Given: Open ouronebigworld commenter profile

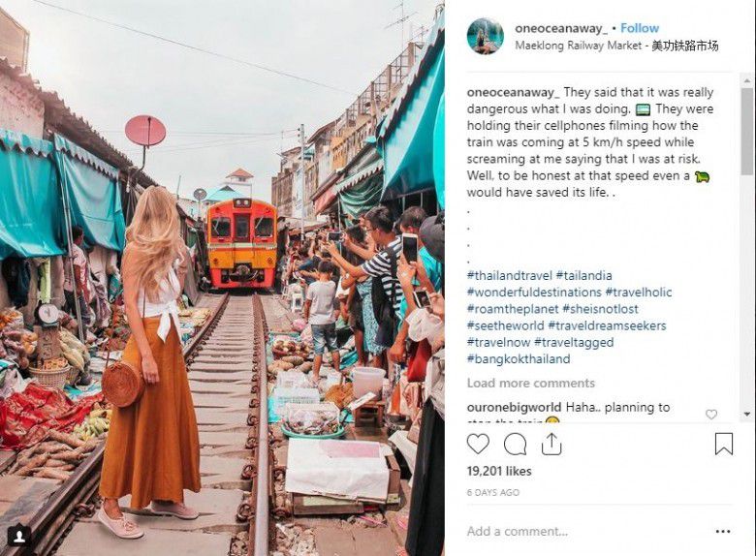Looking at the screenshot, I should tap(514, 408).
